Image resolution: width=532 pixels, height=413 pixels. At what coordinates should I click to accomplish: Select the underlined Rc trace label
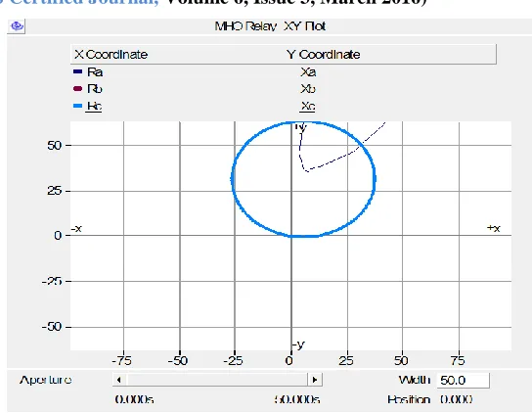94,107
